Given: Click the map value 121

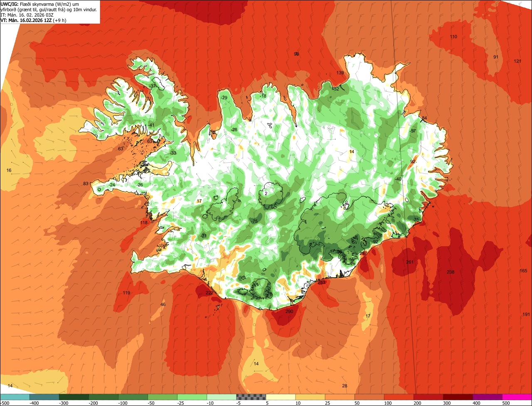Looking at the screenshot, I should (x=517, y=61).
